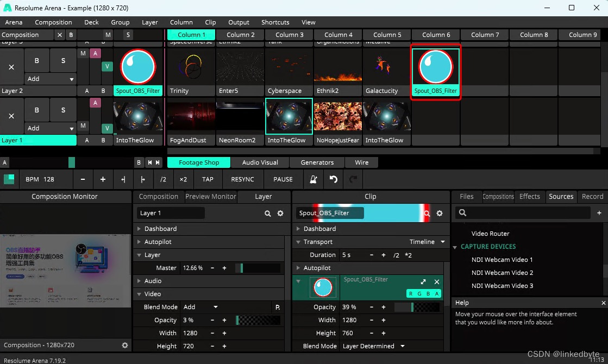Adjust Layer Master slider

coord(258,268)
